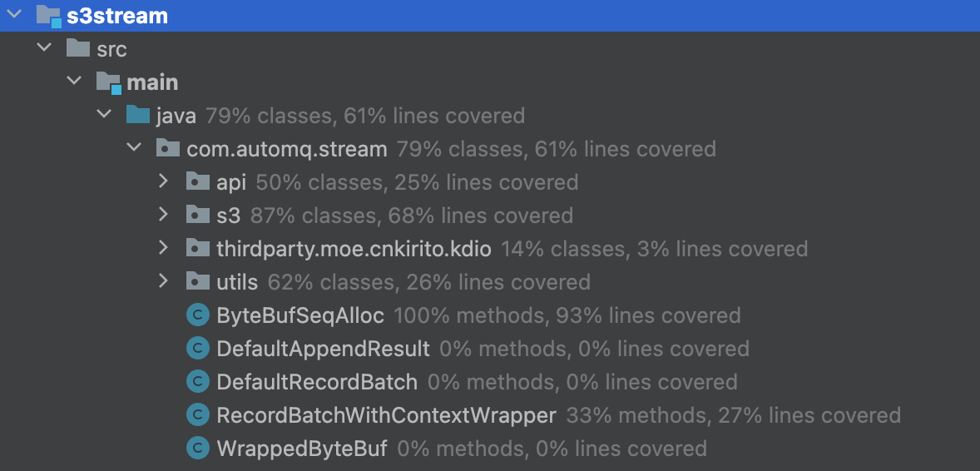Select the ByteBufSeqAlloc class entry
The width and height of the screenshot is (980, 471).
pos(300,315)
